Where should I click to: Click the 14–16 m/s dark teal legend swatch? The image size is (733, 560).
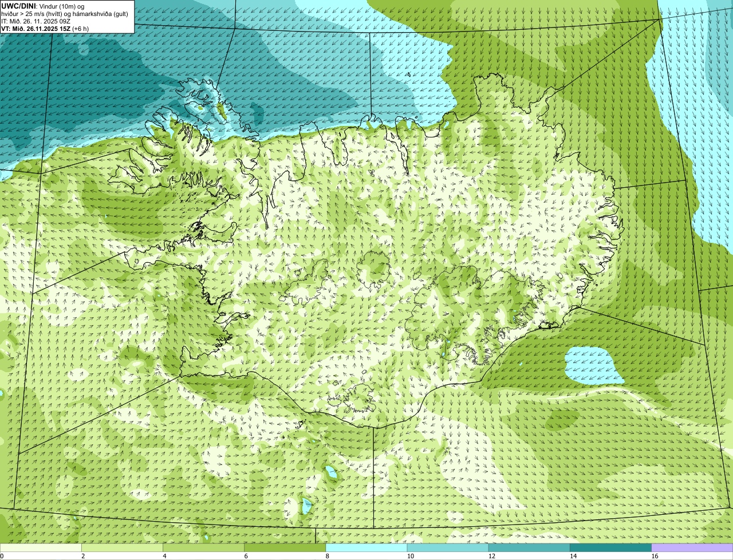coord(610,548)
